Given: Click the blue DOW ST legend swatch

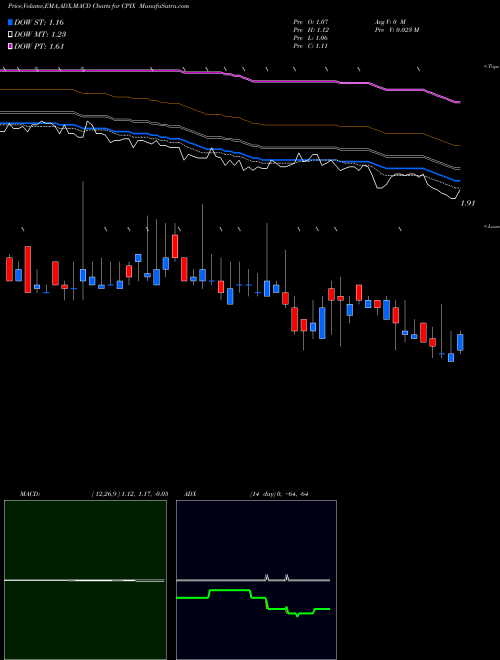Looking at the screenshot, I should click(10, 22).
